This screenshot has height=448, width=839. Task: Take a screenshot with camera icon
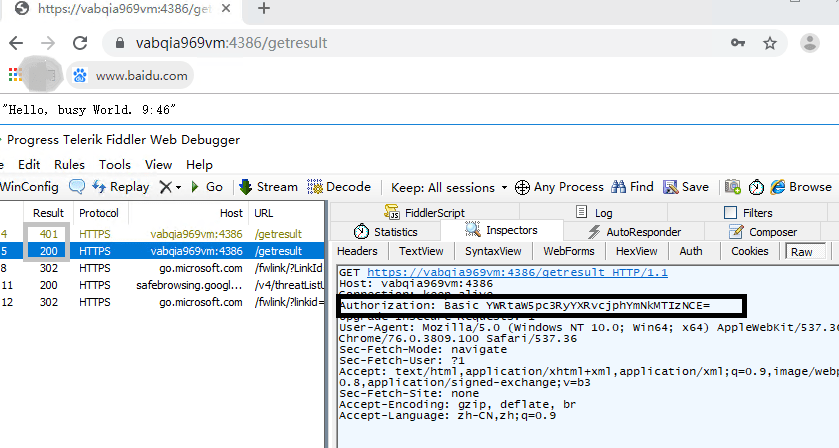click(733, 187)
